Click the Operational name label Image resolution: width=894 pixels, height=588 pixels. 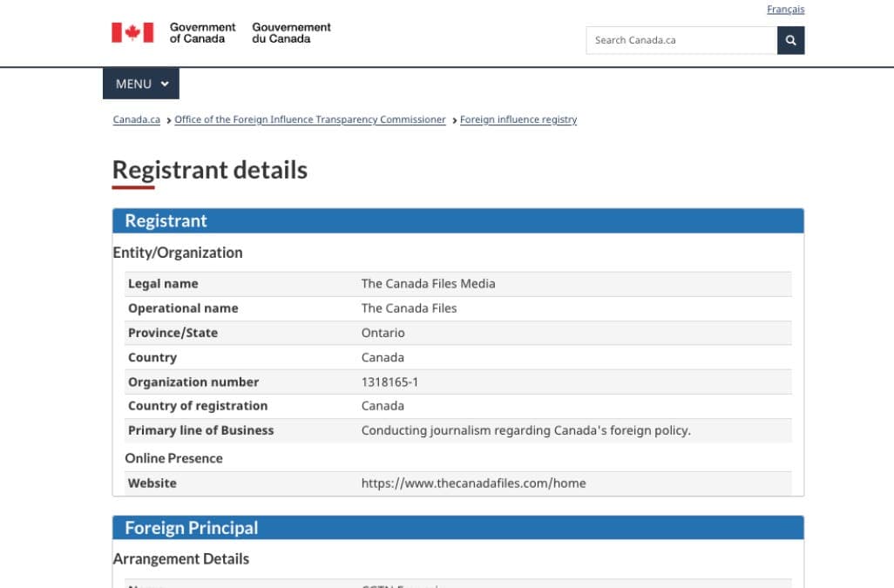pos(183,308)
